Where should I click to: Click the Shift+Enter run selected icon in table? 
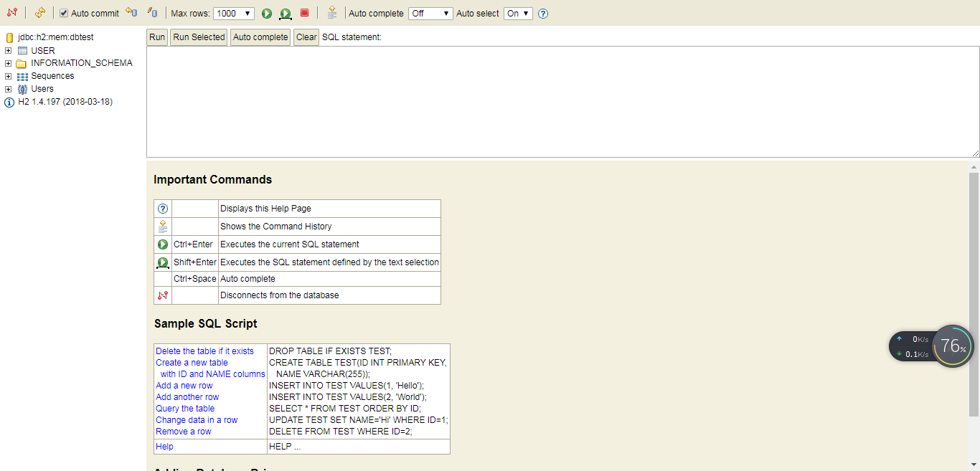163,262
